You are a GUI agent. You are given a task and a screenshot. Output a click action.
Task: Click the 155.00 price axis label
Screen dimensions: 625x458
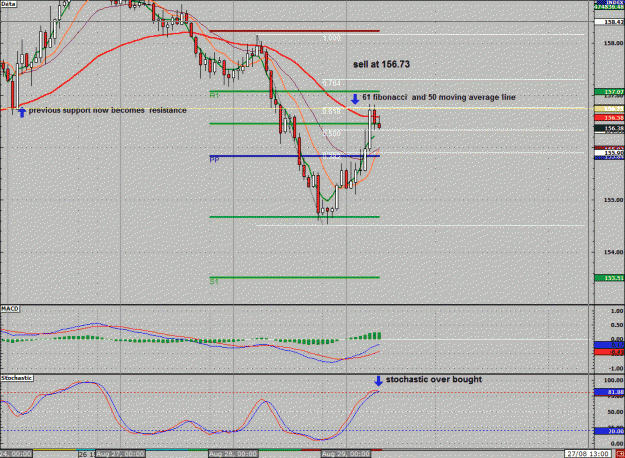pos(613,200)
